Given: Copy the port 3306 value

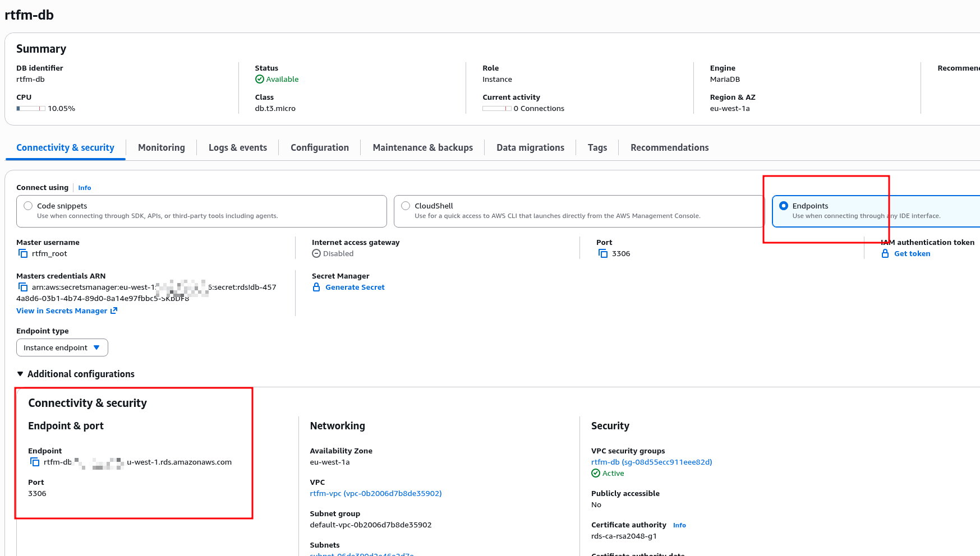Looking at the screenshot, I should coord(603,254).
